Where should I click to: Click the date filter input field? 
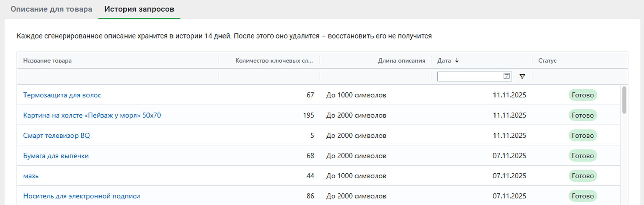click(470, 76)
